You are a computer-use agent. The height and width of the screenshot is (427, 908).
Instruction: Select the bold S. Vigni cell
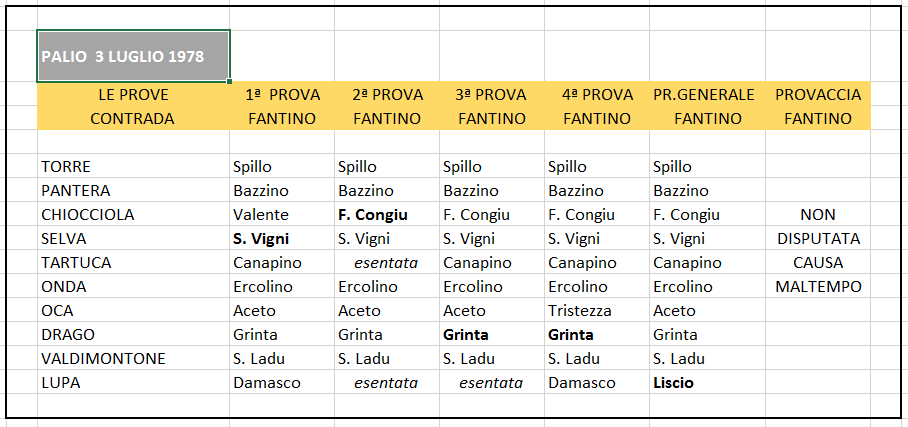(282, 239)
